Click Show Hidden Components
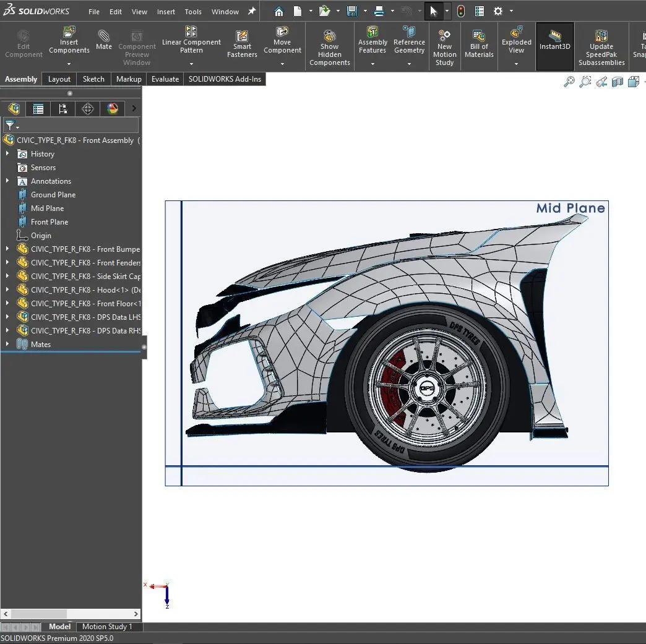 coord(330,48)
